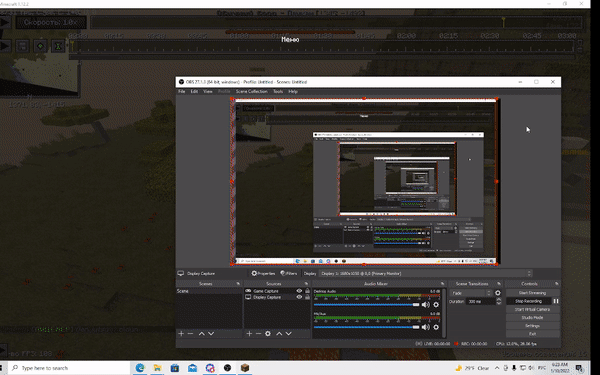Open File Explorer from the taskbar
This screenshot has width=600, height=375.
tap(157, 368)
